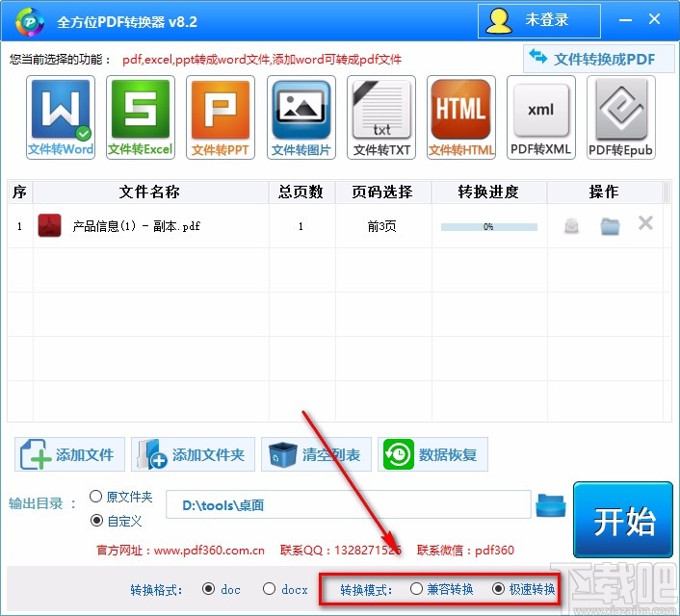Select the docx format radio button

click(270, 589)
